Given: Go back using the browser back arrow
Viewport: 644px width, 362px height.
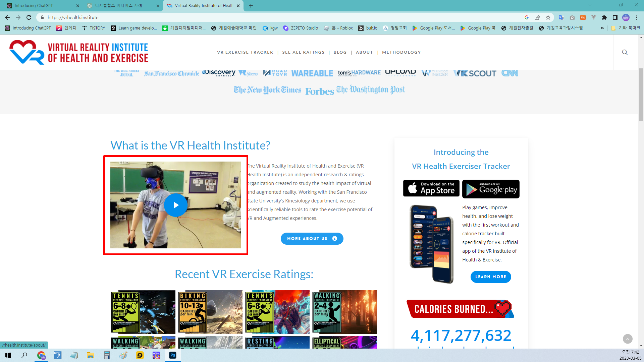Looking at the screenshot, I should tap(7, 17).
